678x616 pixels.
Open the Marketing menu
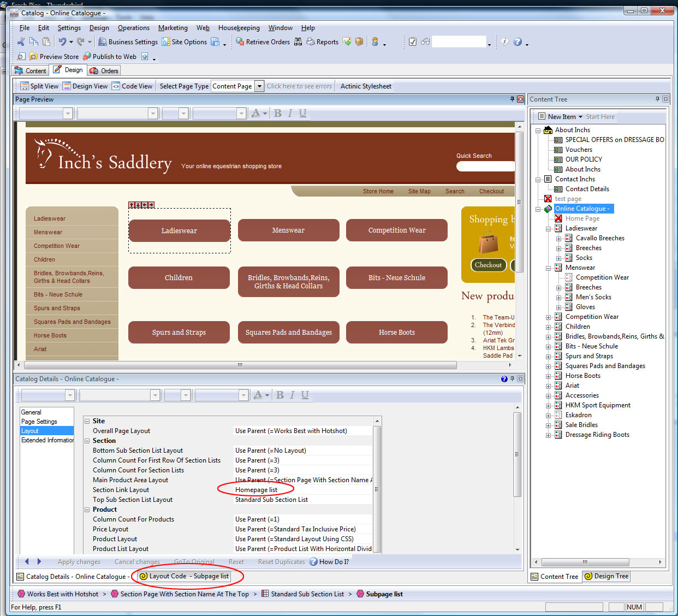[173, 28]
